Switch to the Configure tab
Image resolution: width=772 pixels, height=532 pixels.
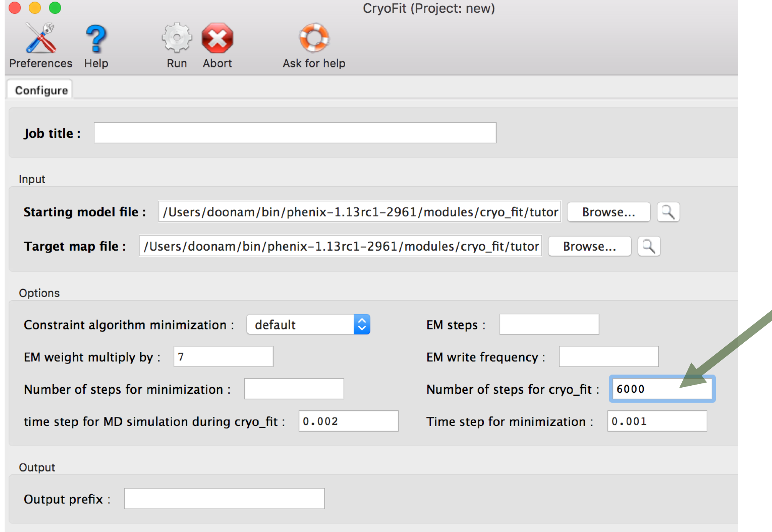40,90
